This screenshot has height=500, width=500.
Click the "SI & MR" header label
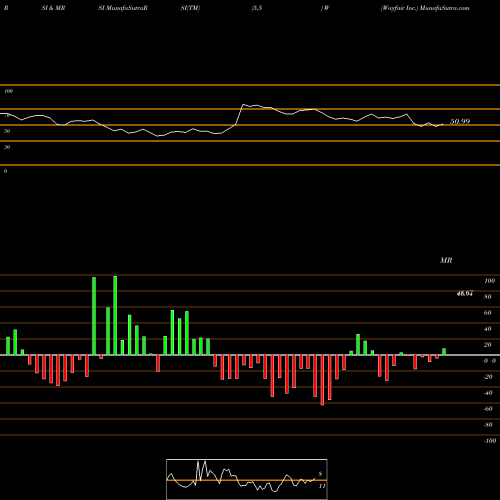tap(53, 8)
